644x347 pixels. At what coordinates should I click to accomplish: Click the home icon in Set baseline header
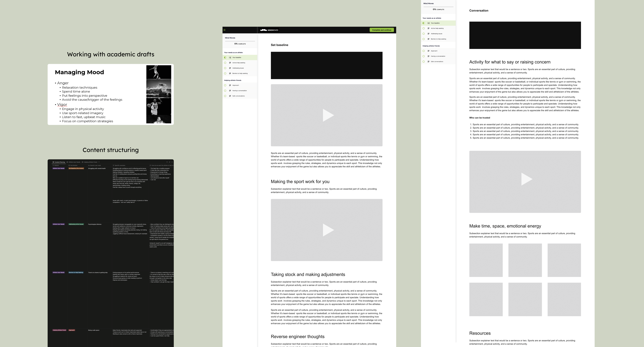(x=225, y=30)
